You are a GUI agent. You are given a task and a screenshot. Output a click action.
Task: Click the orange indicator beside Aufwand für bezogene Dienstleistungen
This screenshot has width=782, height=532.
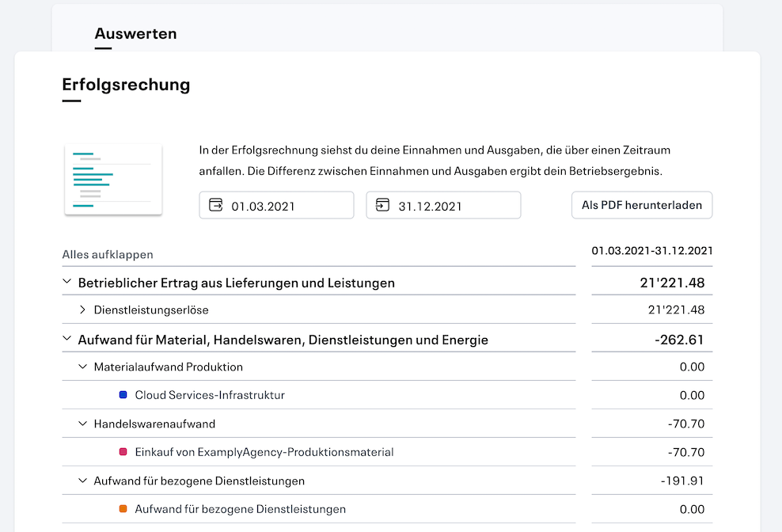coord(121,509)
